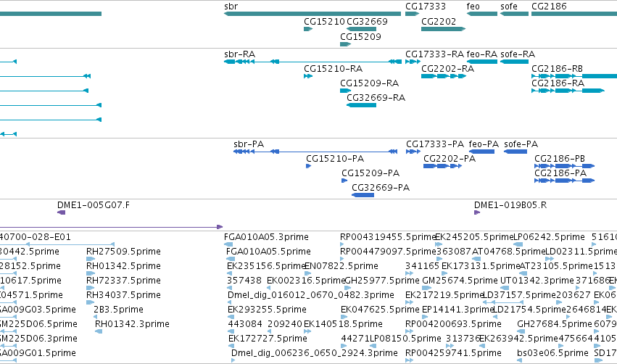This screenshot has width=617, height=364.
Task: Select EK047625.5prime EST label
Action: click(380, 310)
